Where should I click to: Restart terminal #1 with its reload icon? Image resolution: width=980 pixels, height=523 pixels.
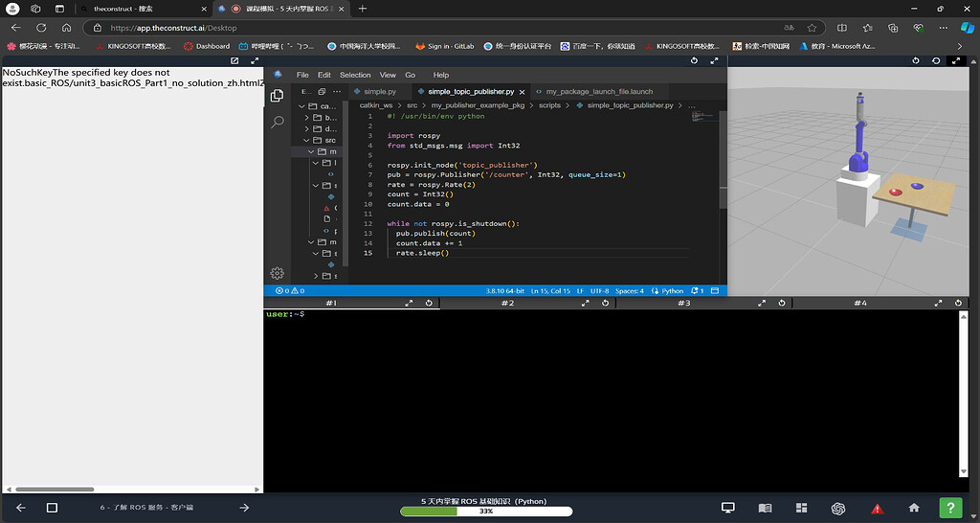(x=429, y=303)
